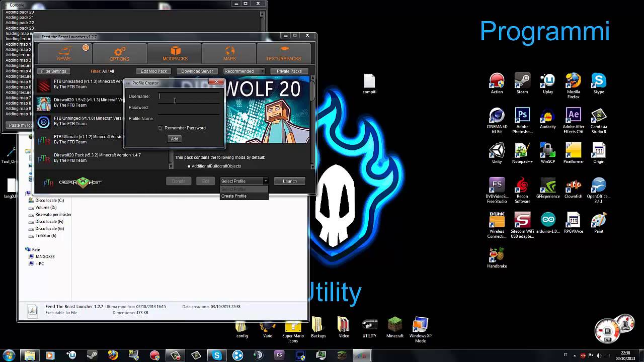The image size is (644, 362).
Task: Click Edit Mod Pack button
Action: coord(153,71)
